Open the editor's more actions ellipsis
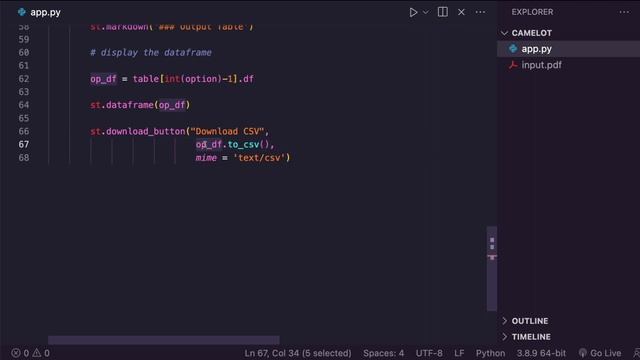Viewport: 640px width, 360px height. tap(480, 12)
